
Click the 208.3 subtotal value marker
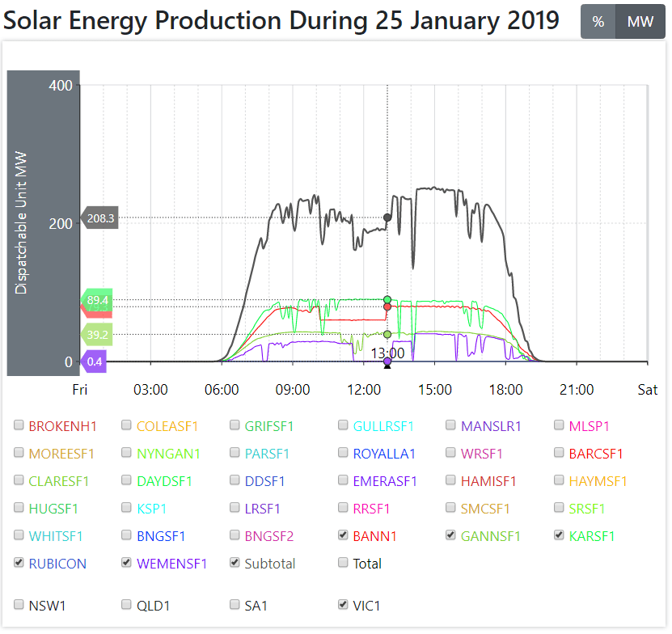coord(100,218)
